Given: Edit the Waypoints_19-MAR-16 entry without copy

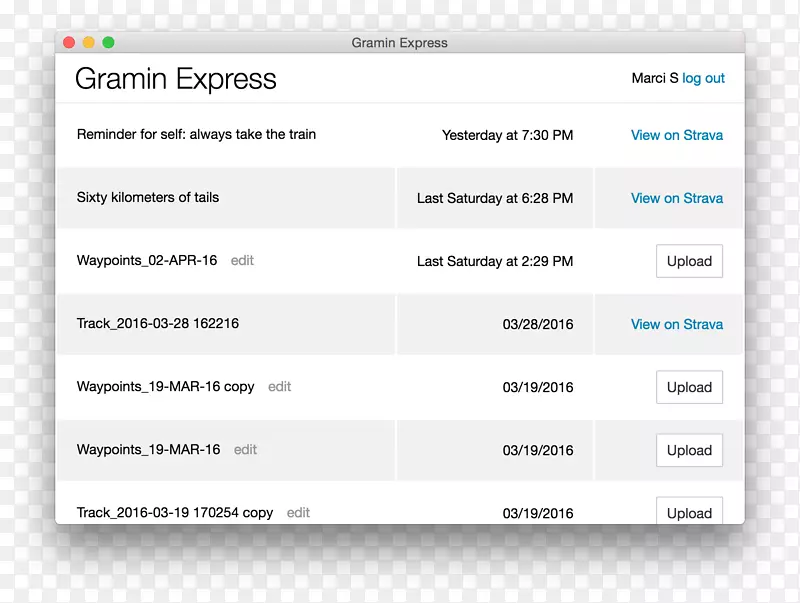Looking at the screenshot, I should 245,450.
